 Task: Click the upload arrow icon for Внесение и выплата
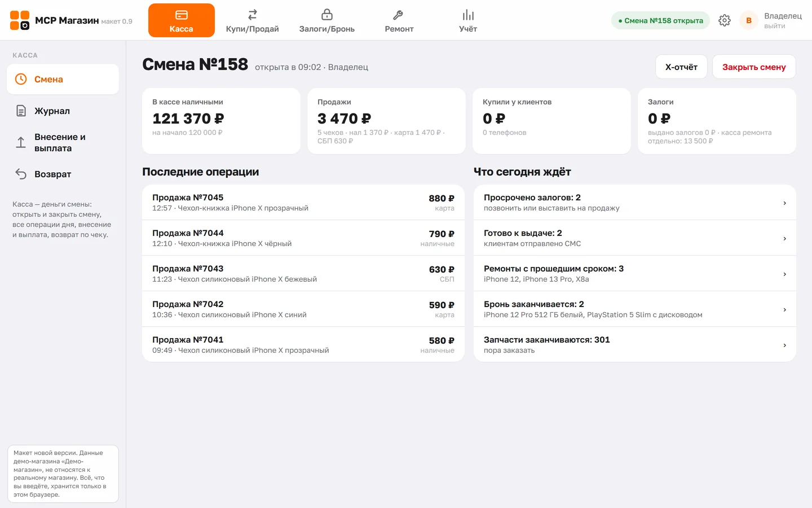[21, 142]
